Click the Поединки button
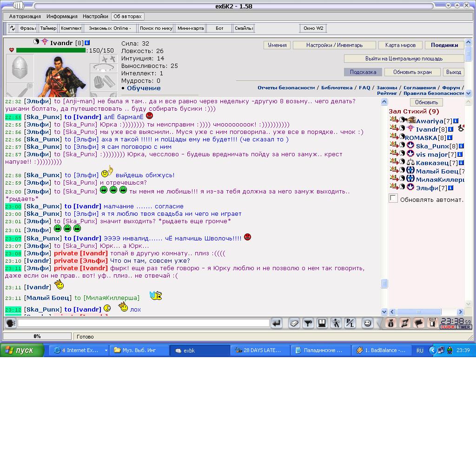The image size is (476, 452). click(444, 45)
